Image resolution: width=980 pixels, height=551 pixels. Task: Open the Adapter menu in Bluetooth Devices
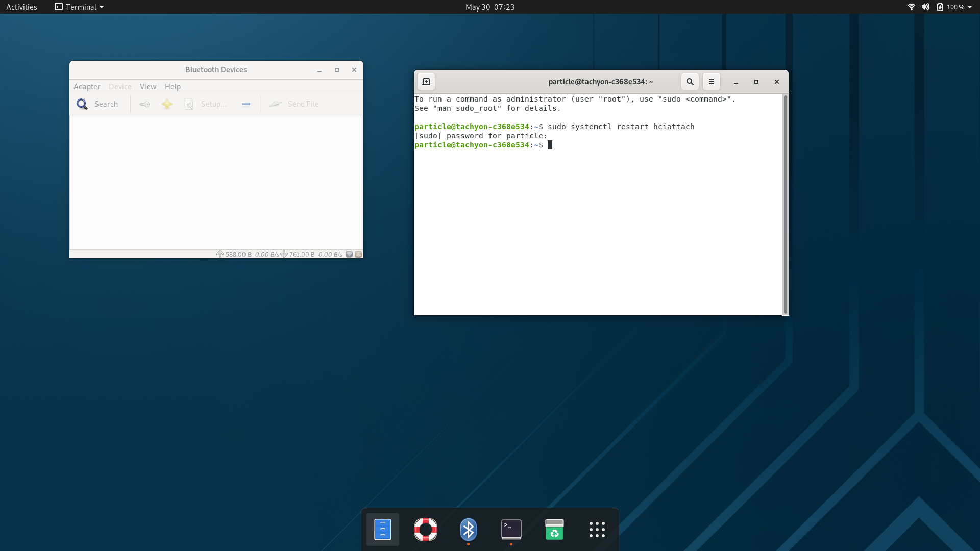87,87
